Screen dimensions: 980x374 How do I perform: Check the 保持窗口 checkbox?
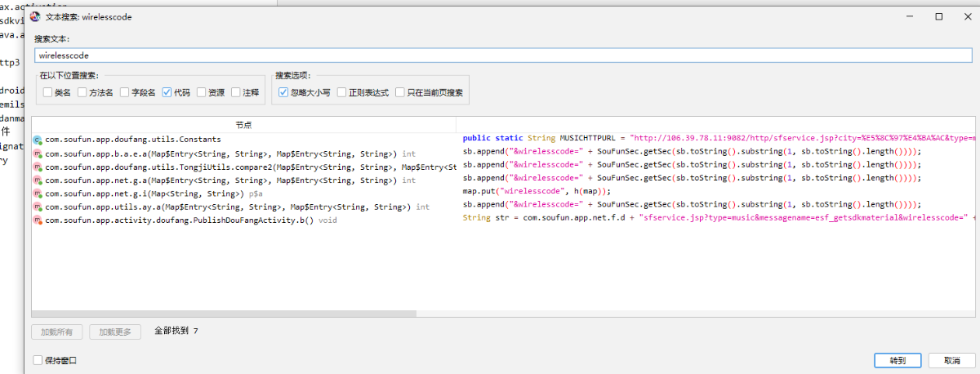[38, 360]
